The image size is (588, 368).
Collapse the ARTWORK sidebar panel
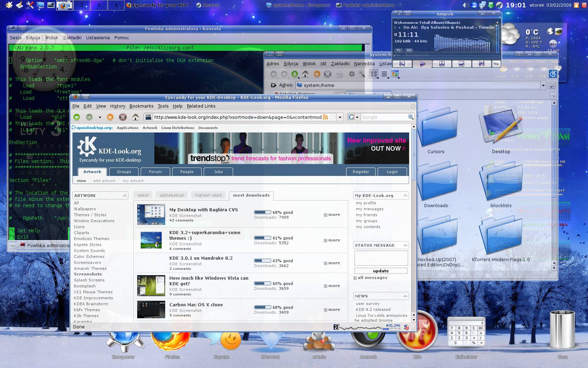125,196
